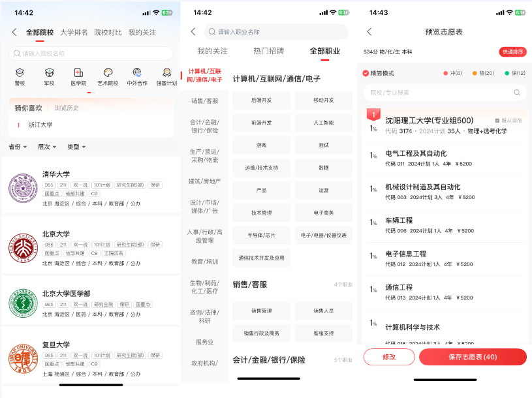Choose the 后端开发 job button

coord(262,100)
